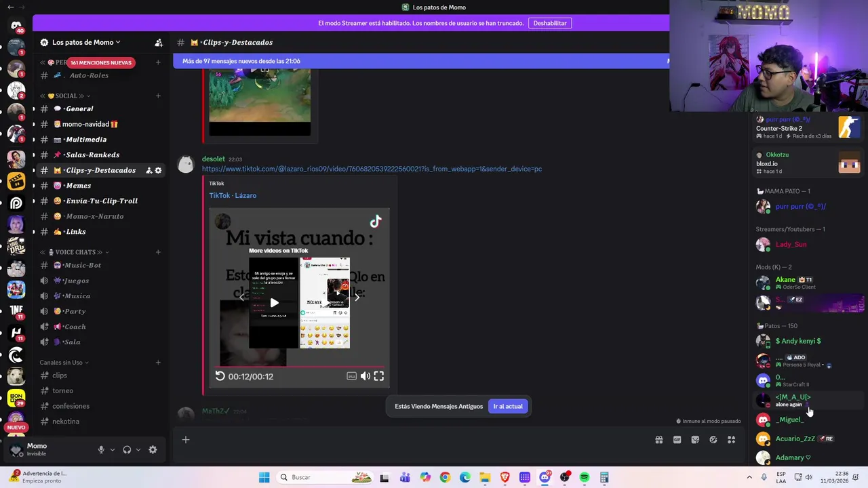Click the Deshabilitar streamer mode button
The width and height of the screenshot is (868, 488).
(x=550, y=23)
